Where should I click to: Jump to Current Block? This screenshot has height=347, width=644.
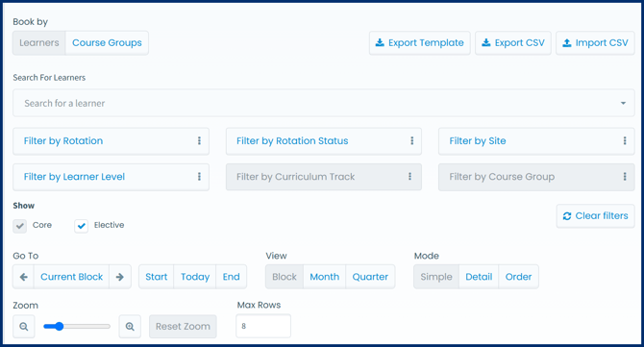(71, 277)
